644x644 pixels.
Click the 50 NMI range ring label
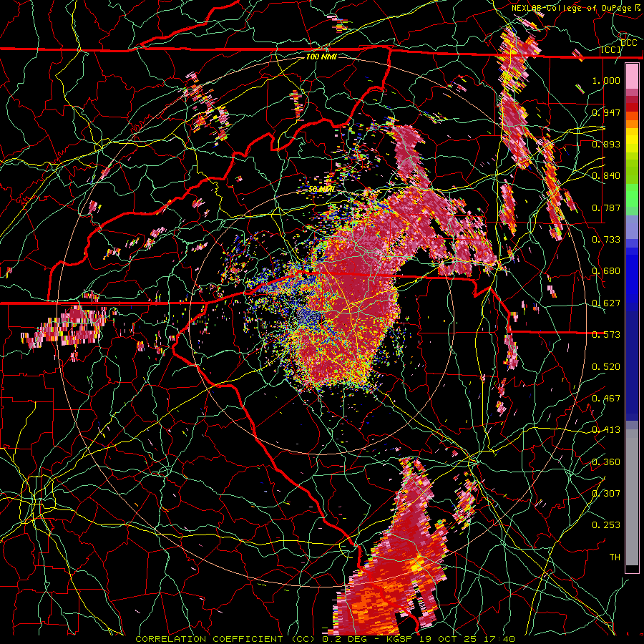321,190
